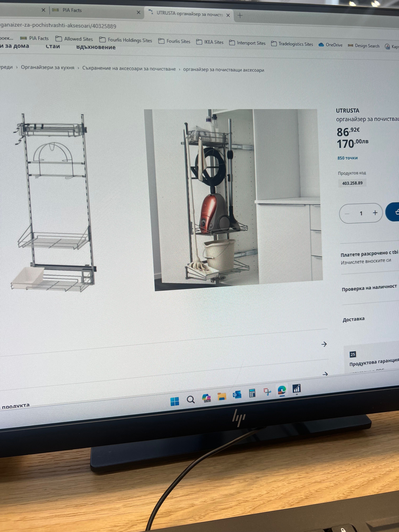Open Calculator from the taskbar
The height and width of the screenshot is (532, 399).
(x=252, y=393)
